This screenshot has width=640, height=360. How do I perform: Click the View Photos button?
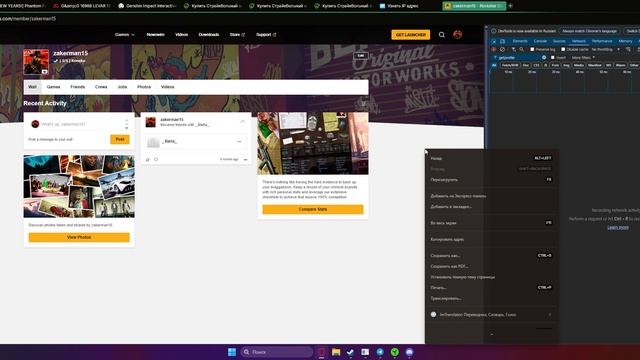pos(79,237)
